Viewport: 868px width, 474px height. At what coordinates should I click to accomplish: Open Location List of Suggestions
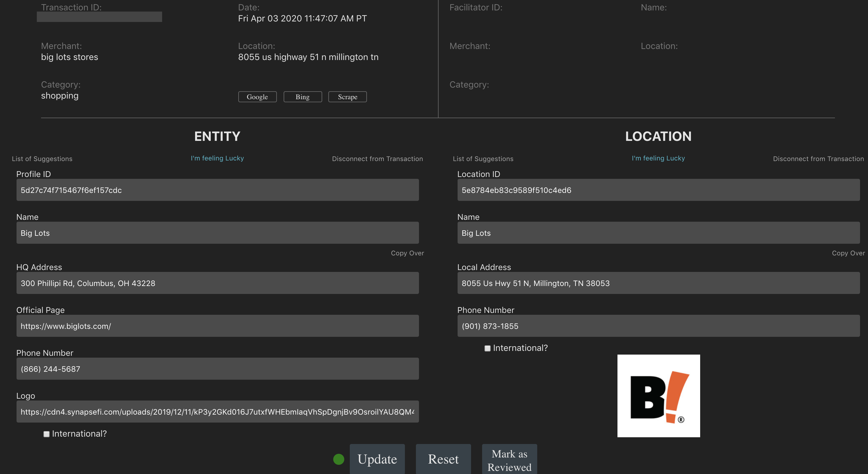tap(483, 159)
